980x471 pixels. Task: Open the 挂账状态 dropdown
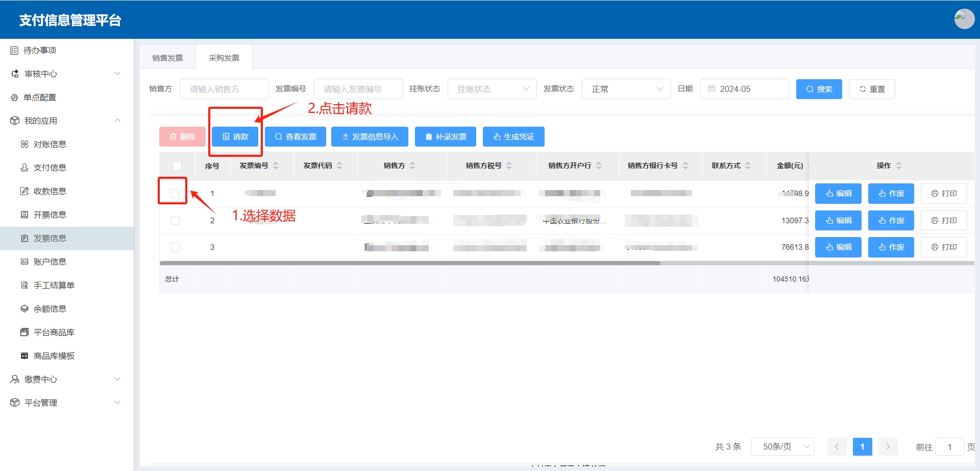coord(492,89)
